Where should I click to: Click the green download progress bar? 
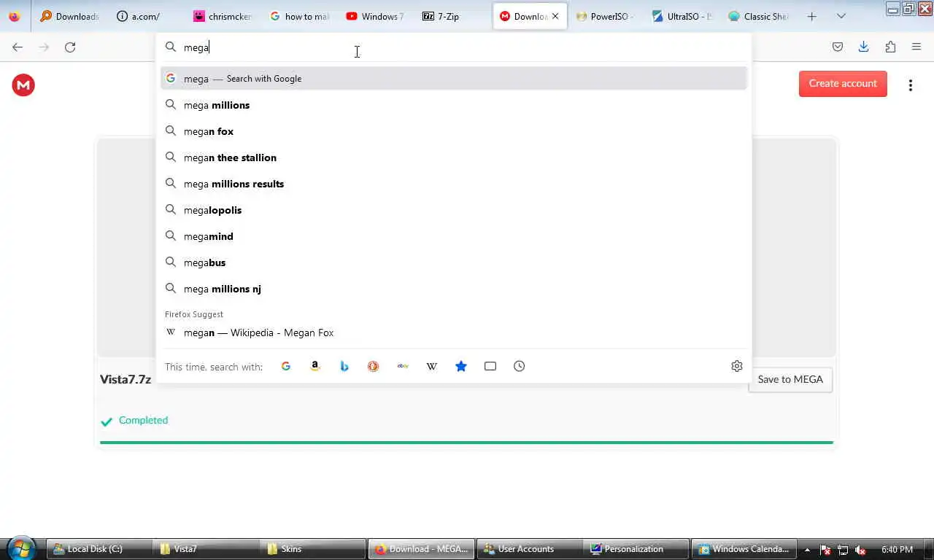click(x=466, y=442)
